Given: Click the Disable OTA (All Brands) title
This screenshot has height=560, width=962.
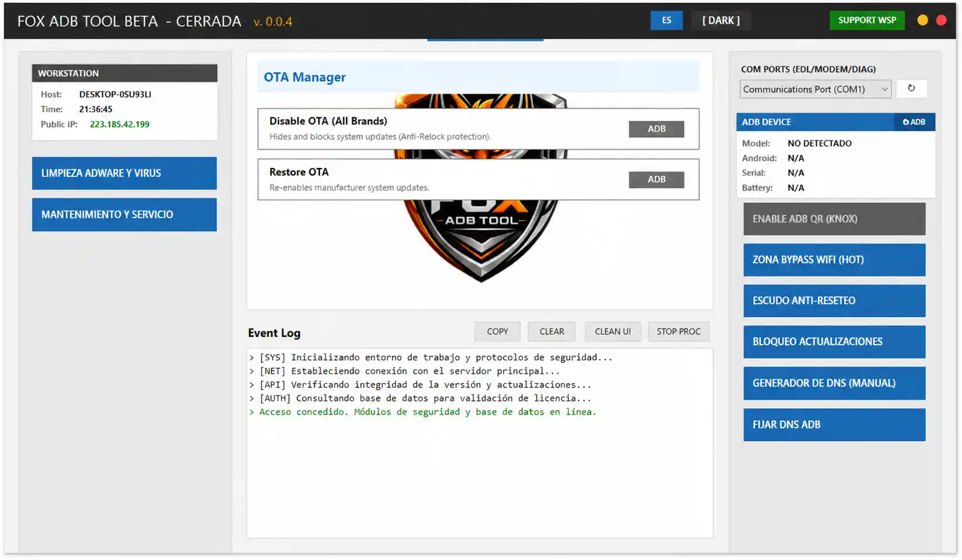Looking at the screenshot, I should click(x=328, y=121).
